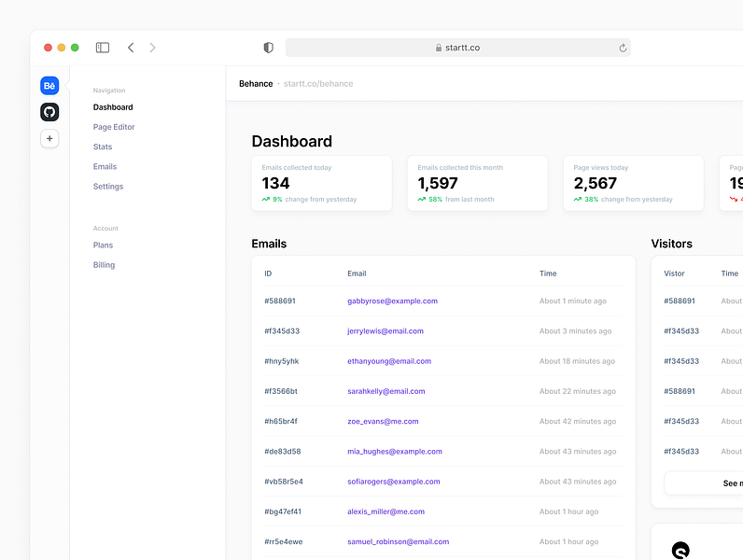Go to Emails in the sidebar navigation
This screenshot has height=560, width=743.
[x=105, y=167]
